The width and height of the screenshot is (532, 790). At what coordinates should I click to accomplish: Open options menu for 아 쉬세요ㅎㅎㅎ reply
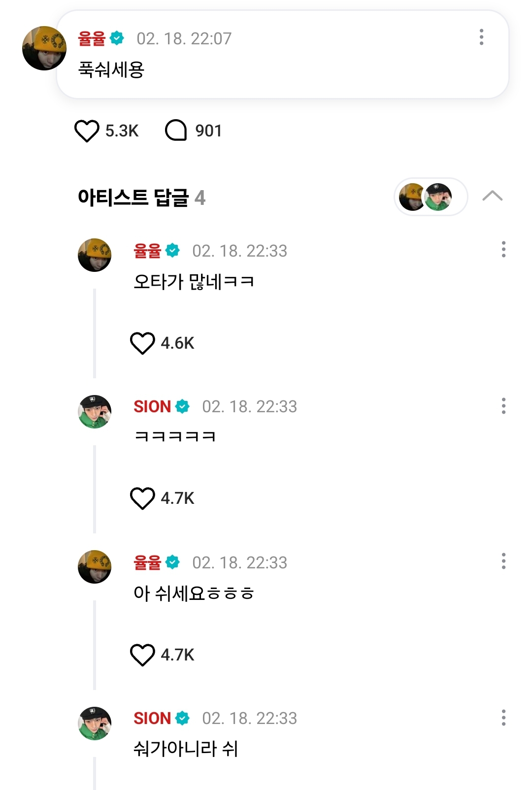(x=503, y=561)
